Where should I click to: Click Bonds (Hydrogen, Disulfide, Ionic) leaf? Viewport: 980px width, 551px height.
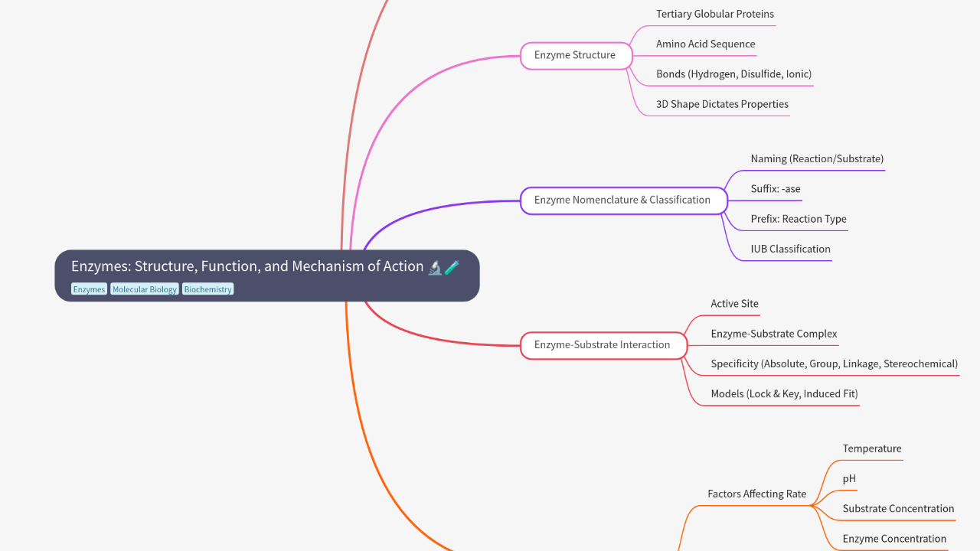(733, 74)
